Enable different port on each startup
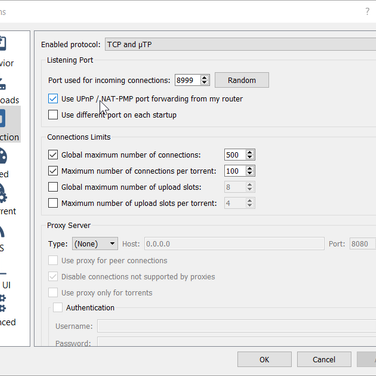 click(x=53, y=115)
